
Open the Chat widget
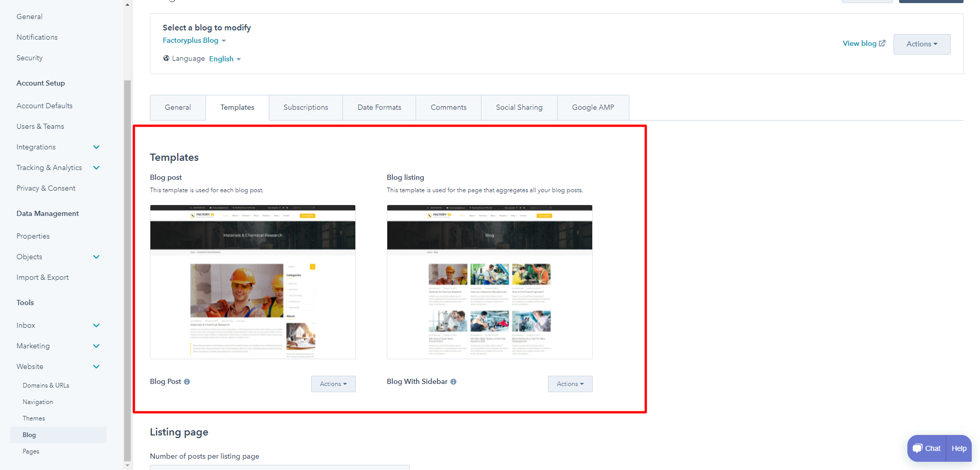coord(926,448)
